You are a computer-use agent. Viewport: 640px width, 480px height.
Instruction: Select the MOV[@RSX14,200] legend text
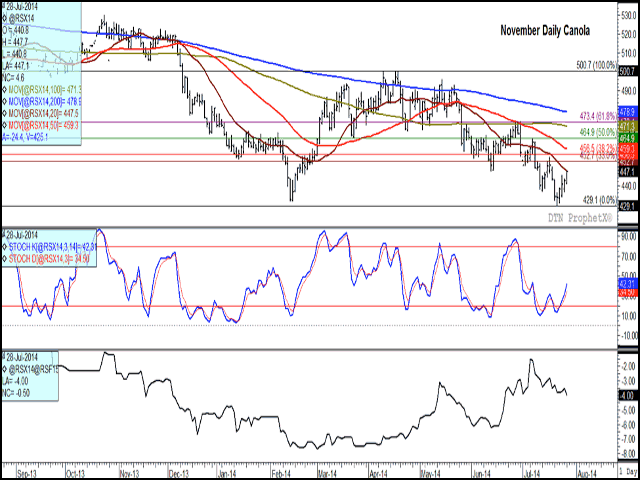[44, 100]
